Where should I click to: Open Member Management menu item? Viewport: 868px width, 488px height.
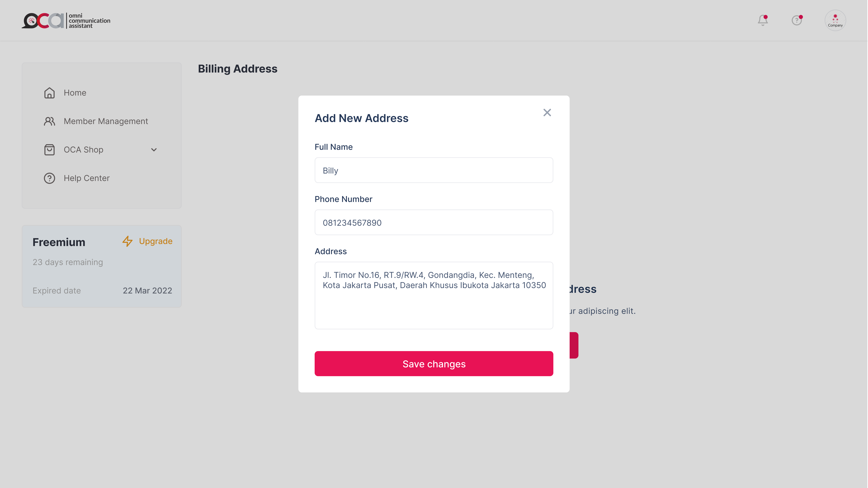coord(106,121)
